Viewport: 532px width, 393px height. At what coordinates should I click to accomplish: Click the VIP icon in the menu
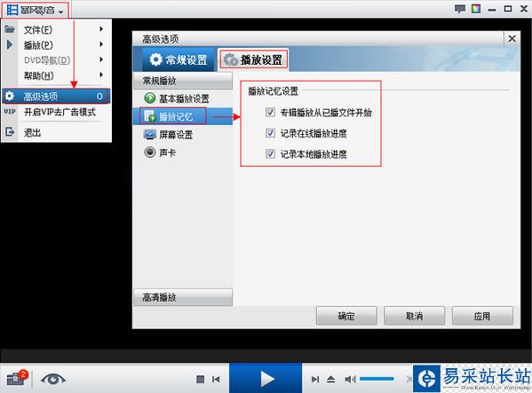pyautogui.click(x=10, y=112)
